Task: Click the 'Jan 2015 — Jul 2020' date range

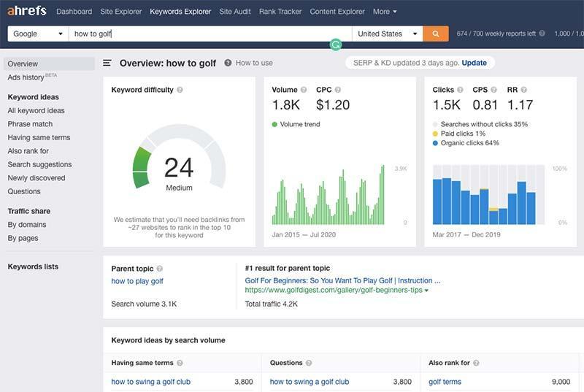Action: [304, 234]
